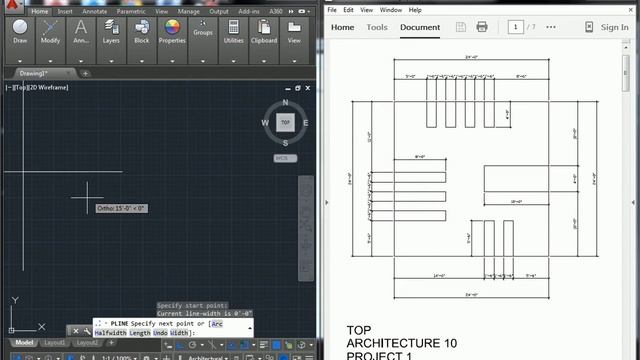Switch to the Insert ribbon tab
The image size is (640, 360).
click(64, 11)
